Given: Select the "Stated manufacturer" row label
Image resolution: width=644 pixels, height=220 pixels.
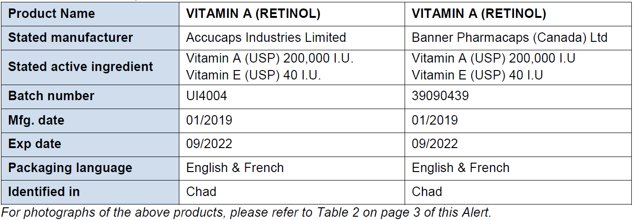Looking at the screenshot, I should (70, 38).
